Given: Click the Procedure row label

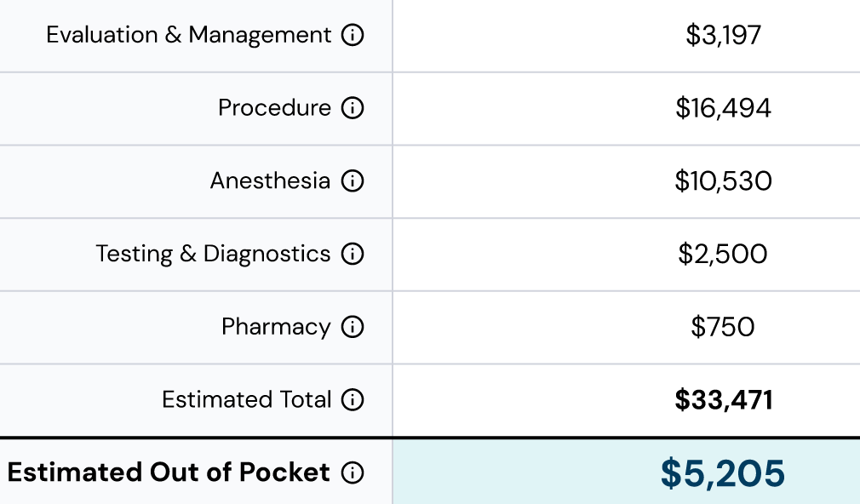Looking at the screenshot, I should point(275,108).
